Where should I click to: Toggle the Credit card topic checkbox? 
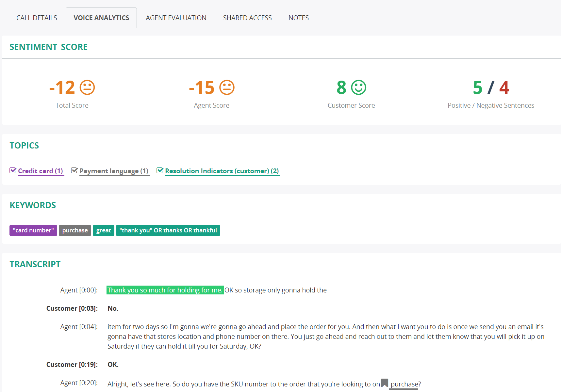point(13,171)
